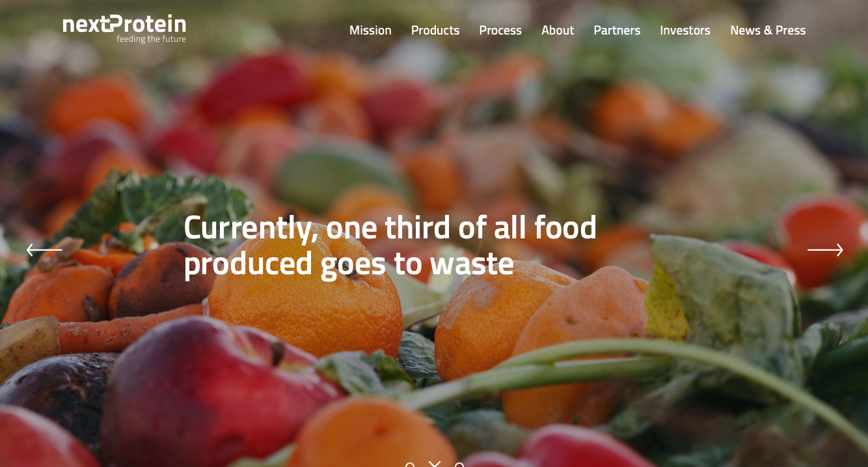This screenshot has width=868, height=467.
Task: Select the first slide indicator circle
Action: click(x=410, y=465)
